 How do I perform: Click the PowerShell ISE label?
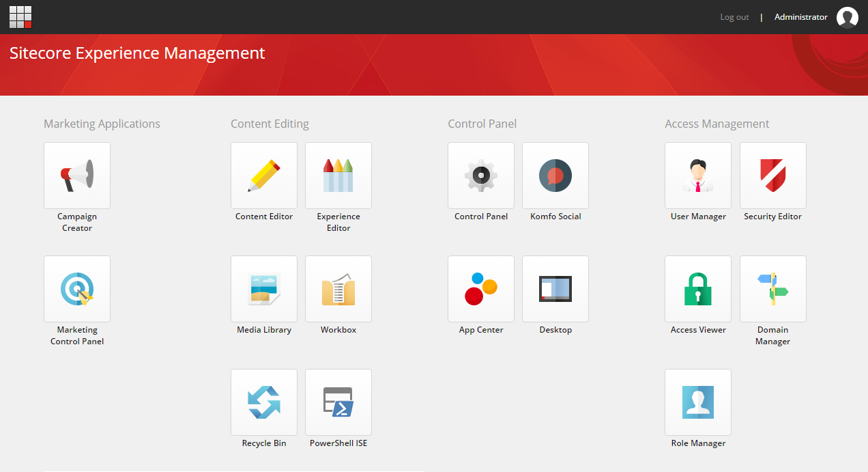tap(338, 443)
